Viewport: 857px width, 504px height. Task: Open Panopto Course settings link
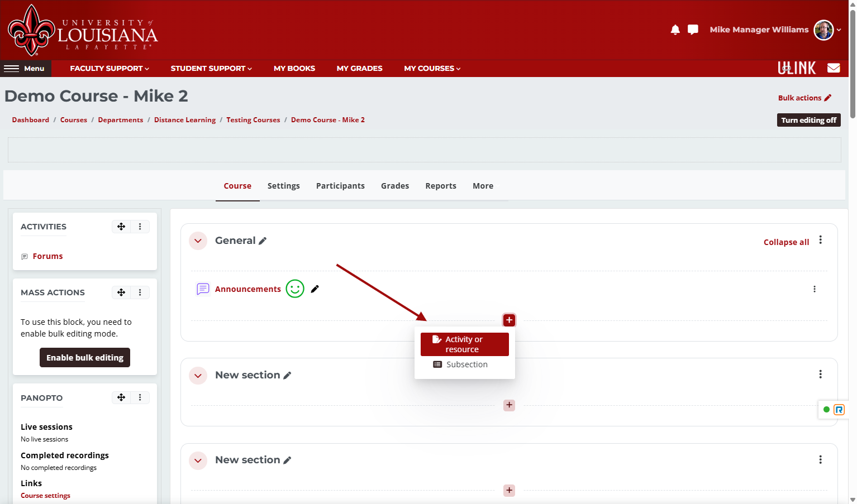point(45,496)
